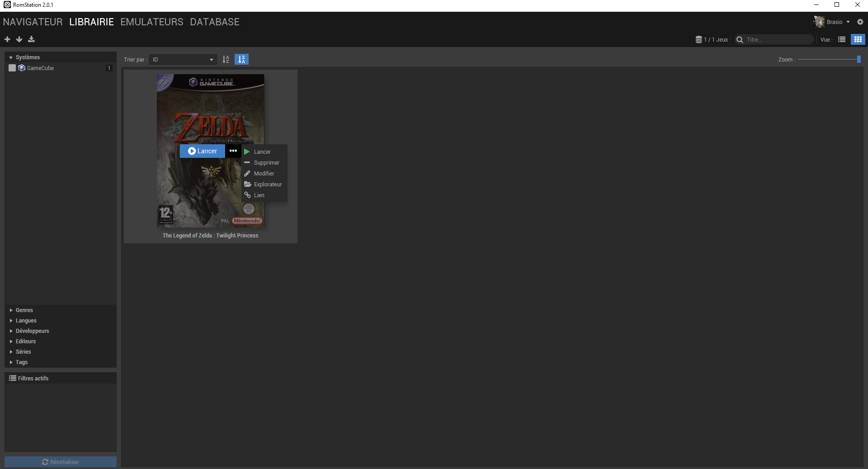
Task: Click the GameCube count badge 1
Action: pos(109,68)
